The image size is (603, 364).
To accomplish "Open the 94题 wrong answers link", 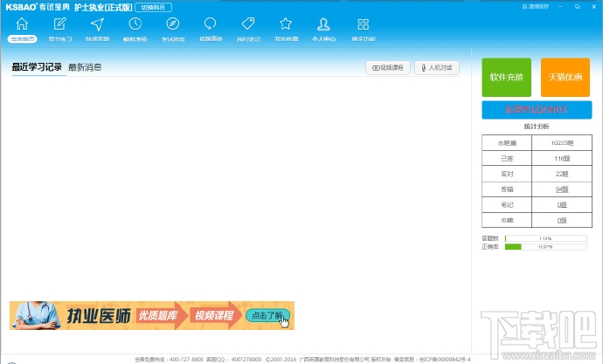I will (562, 189).
